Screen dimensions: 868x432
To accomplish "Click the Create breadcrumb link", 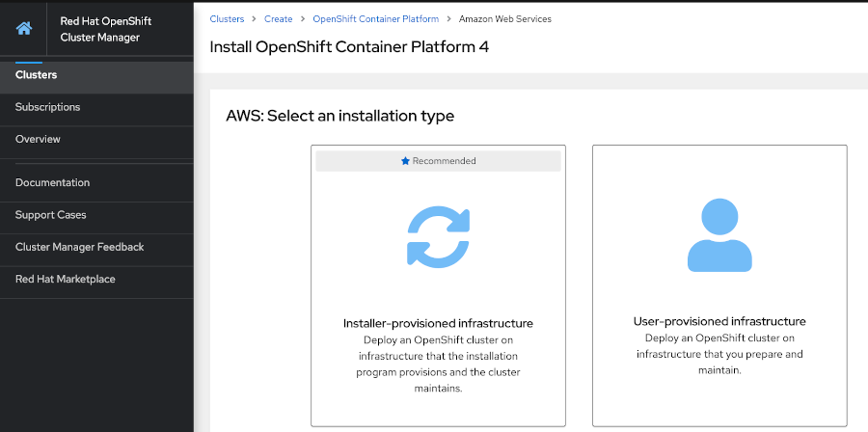I will coord(279,19).
